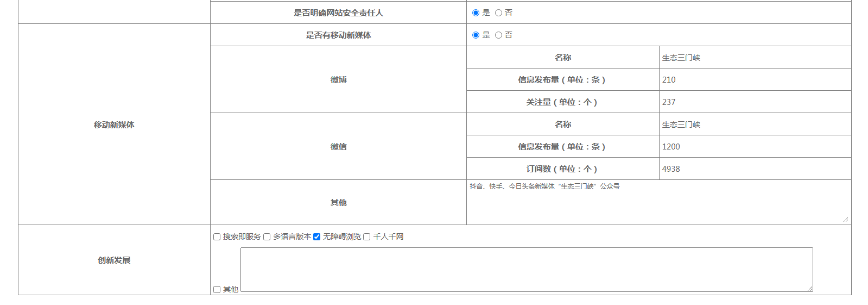The width and height of the screenshot is (868, 305).
Task: Enable the 搜索即服务 checkbox
Action: pos(217,236)
